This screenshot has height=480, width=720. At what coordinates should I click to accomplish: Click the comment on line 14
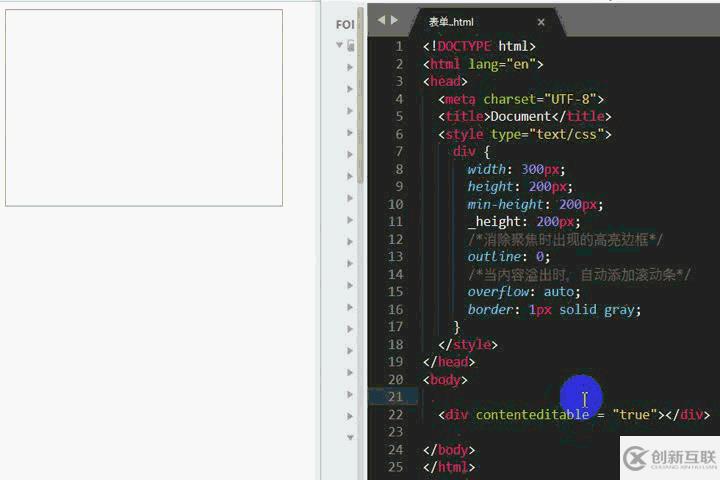[x=579, y=275]
